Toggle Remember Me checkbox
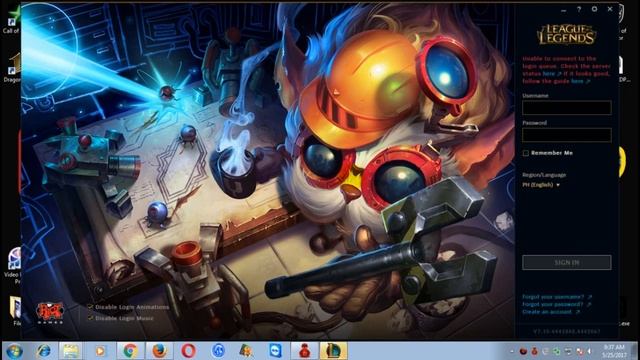The width and height of the screenshot is (640, 360). coord(526,153)
